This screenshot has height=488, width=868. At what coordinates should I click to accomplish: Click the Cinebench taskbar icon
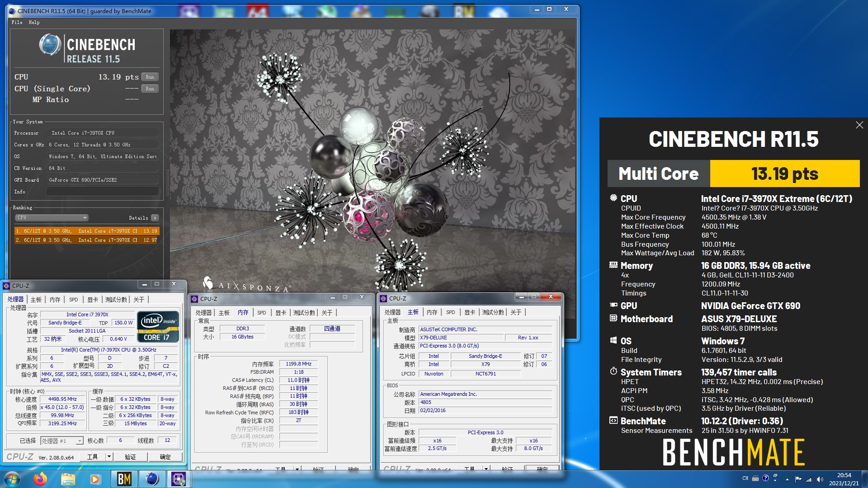[x=152, y=479]
